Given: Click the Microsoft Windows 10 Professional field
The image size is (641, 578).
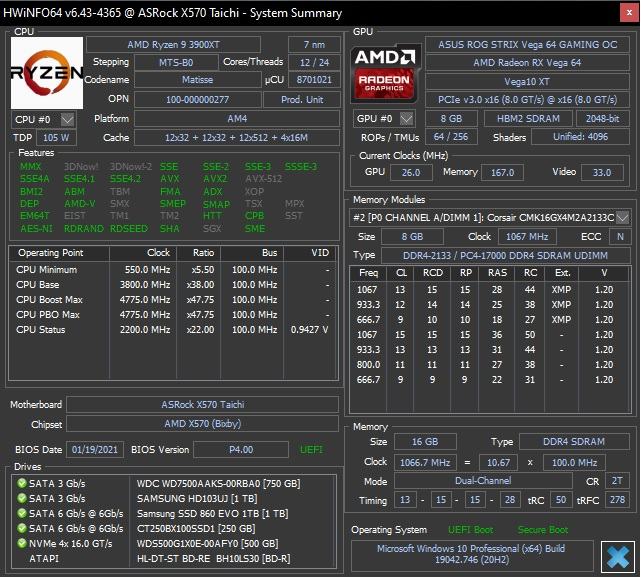Looking at the screenshot, I should click(472, 554).
